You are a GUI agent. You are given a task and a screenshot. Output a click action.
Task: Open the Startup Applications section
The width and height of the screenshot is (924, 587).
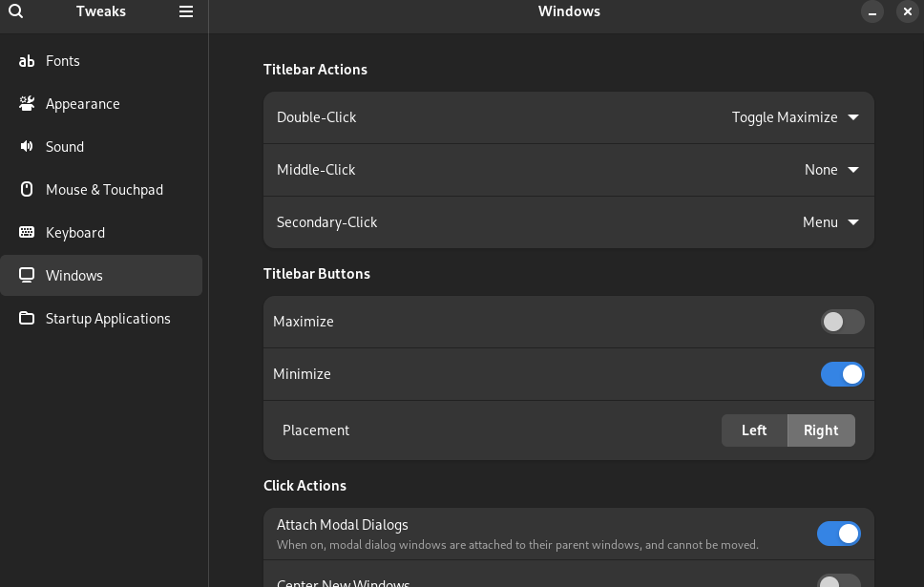[x=101, y=318]
